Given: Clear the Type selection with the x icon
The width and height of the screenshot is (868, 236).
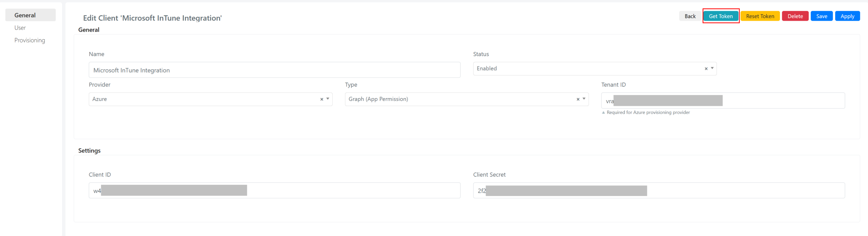Looking at the screenshot, I should (578, 99).
